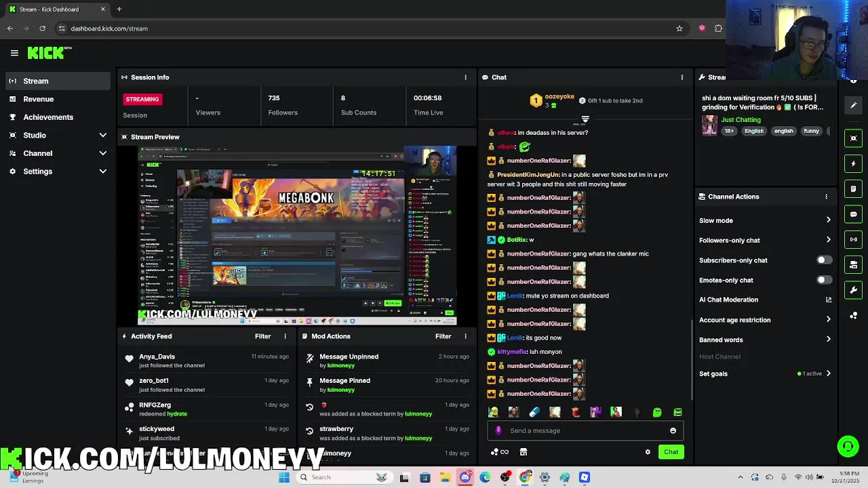868x488 pixels.
Task: Insert the minion emote
Action: [x=493, y=412]
